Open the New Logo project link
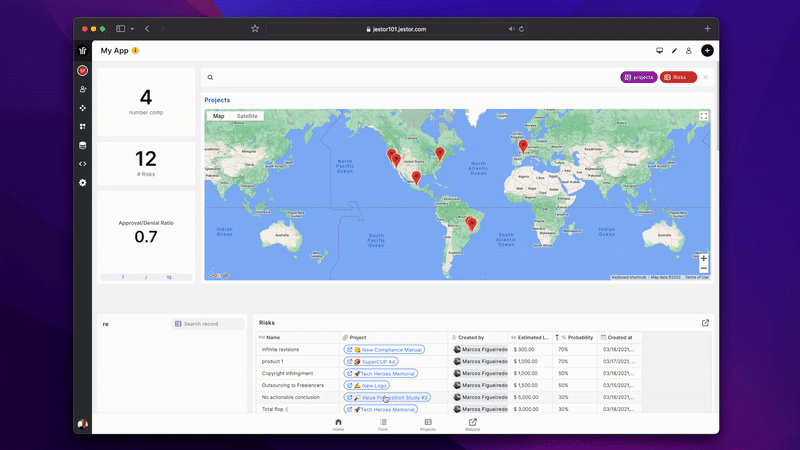This screenshot has height=450, width=800. pos(367,385)
